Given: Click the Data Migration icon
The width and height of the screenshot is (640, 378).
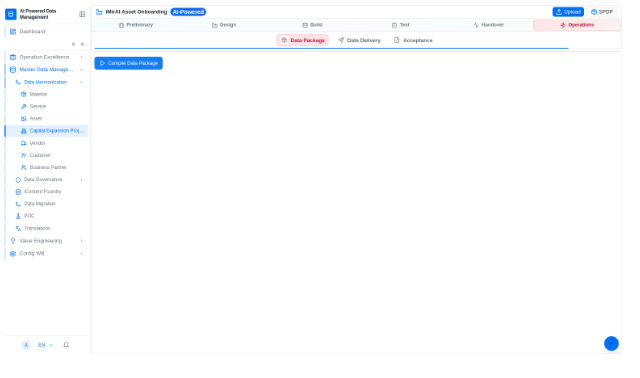Looking at the screenshot, I should (18, 204).
